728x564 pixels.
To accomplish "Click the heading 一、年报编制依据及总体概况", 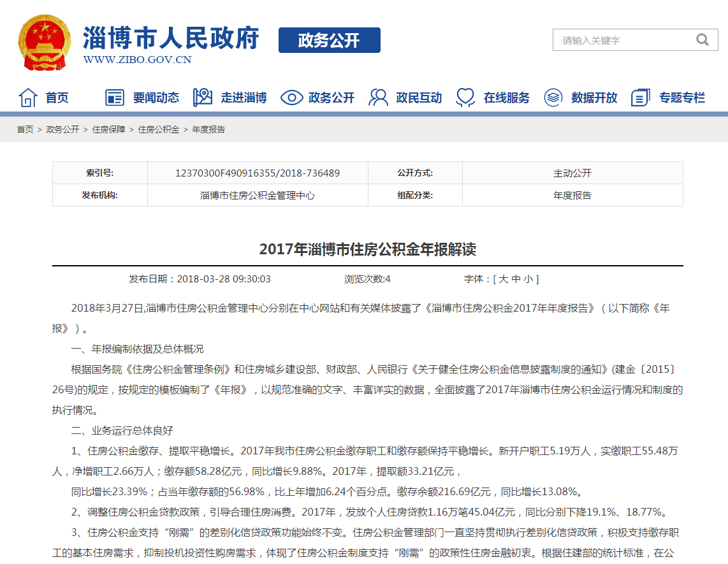I will tap(138, 349).
